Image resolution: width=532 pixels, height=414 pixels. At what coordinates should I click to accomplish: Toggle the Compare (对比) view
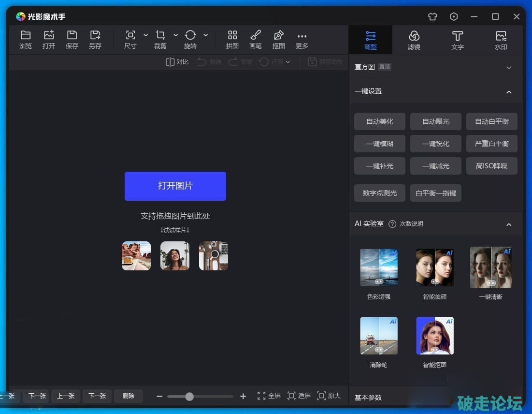pyautogui.click(x=177, y=62)
